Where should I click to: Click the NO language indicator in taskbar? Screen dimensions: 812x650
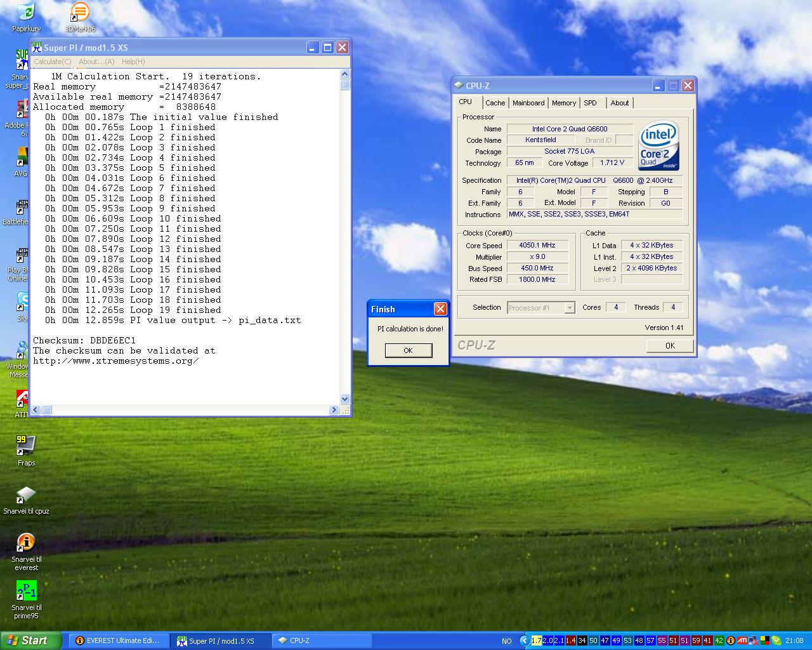[507, 641]
